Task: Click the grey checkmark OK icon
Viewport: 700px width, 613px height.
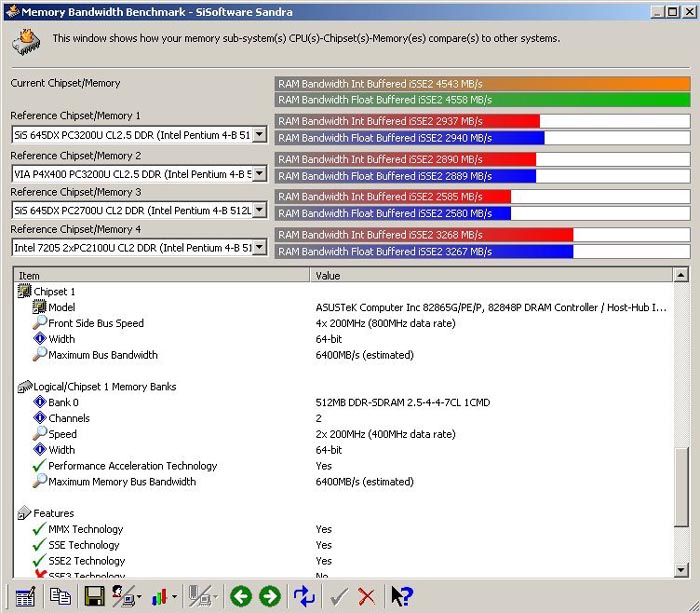Action: click(x=339, y=596)
